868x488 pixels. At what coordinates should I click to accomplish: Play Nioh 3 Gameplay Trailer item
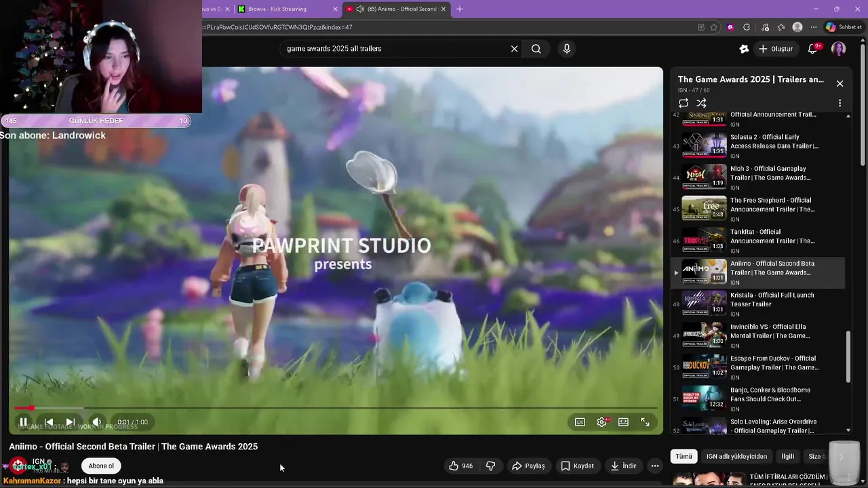[x=757, y=178]
